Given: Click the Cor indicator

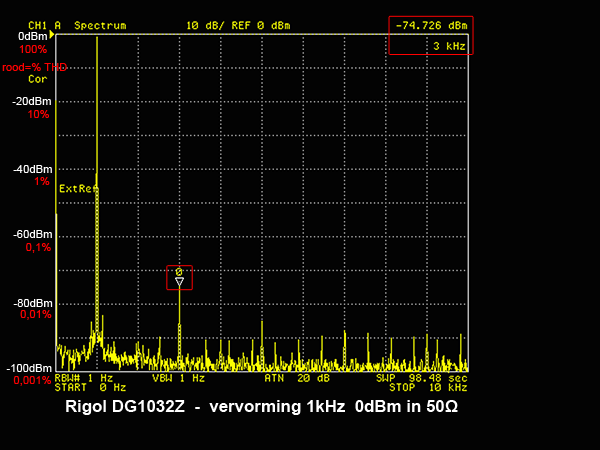Looking at the screenshot, I should (x=38, y=79).
